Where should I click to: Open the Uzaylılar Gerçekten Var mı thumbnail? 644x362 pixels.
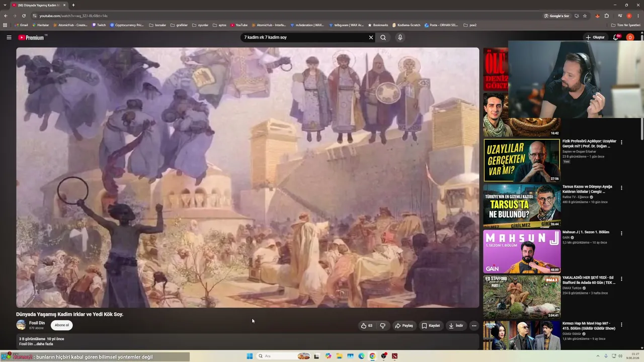pos(522,160)
